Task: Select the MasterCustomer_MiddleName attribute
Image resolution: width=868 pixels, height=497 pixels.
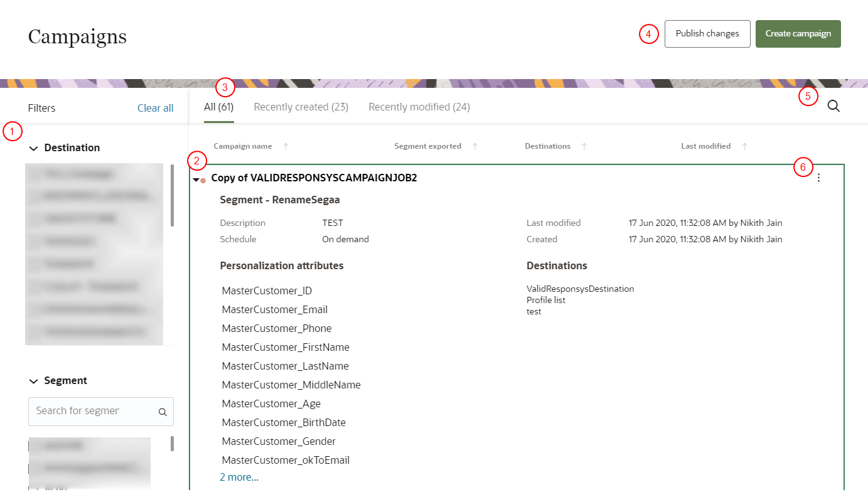Action: (291, 385)
